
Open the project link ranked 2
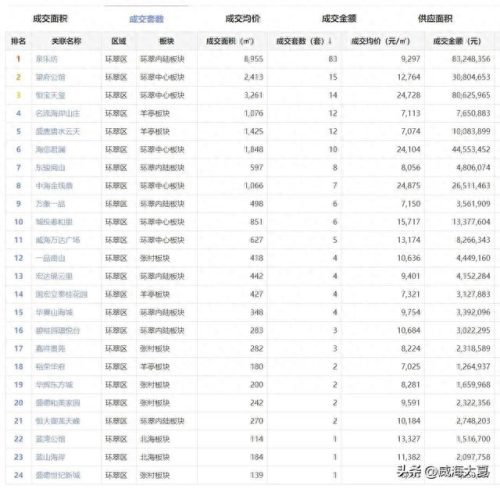(x=50, y=77)
